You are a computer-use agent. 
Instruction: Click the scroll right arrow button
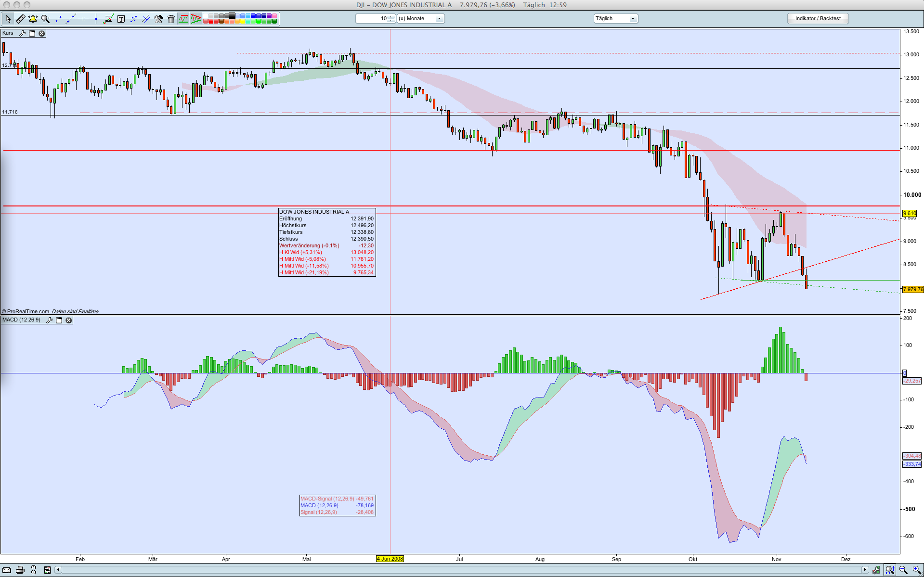pos(865,570)
